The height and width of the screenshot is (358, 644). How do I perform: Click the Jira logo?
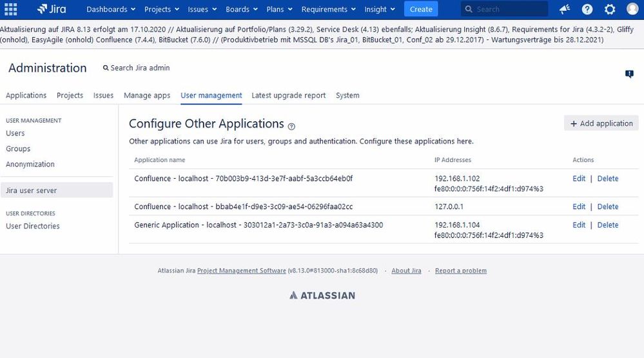[52, 9]
